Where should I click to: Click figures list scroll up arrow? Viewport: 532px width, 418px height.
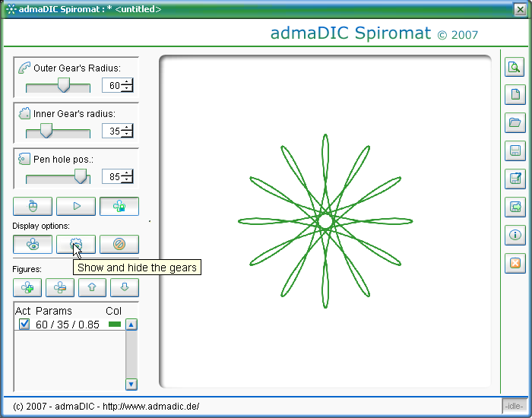tap(131, 325)
